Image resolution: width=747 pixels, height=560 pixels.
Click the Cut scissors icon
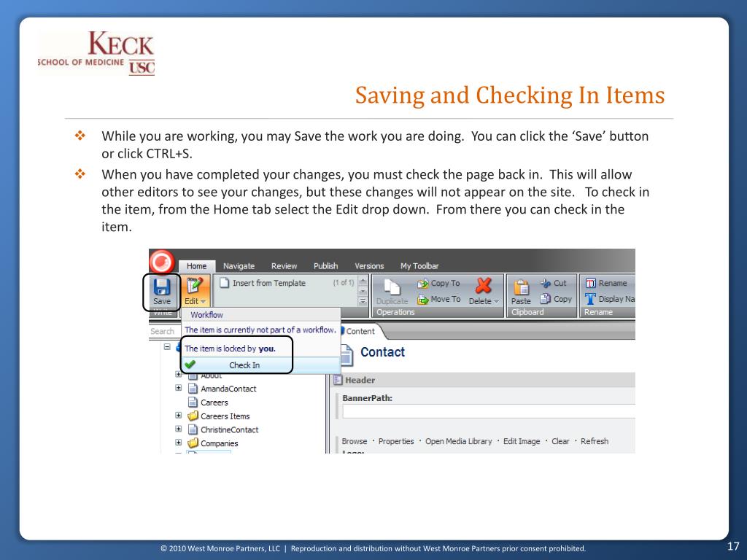(x=546, y=284)
